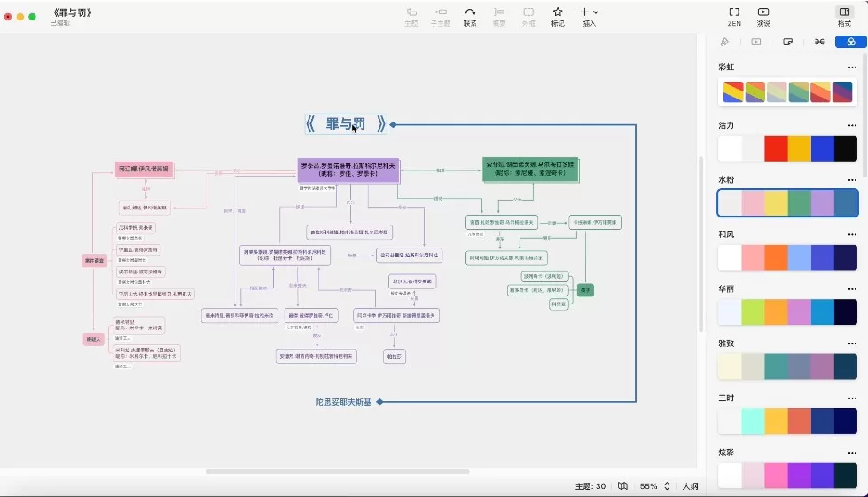Image resolution: width=868 pixels, height=497 pixels.
Task: Open the map outline icon in status bar
Action: point(623,486)
